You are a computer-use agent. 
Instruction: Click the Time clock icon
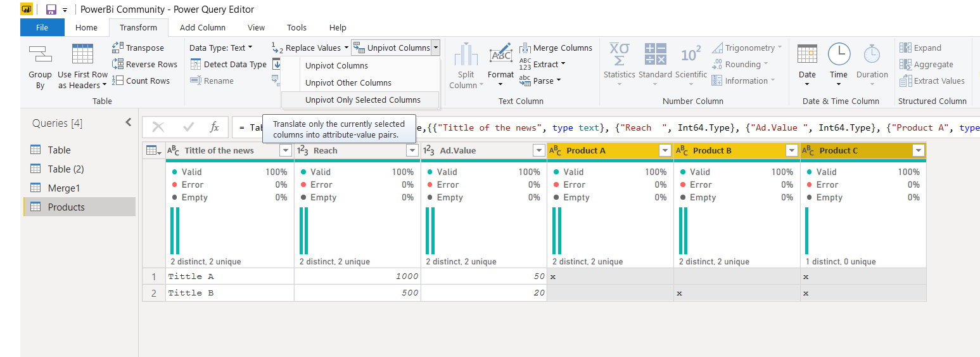point(839,55)
